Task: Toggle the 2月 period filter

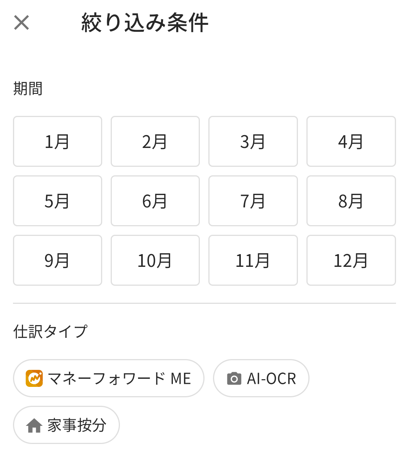Action: pos(155,141)
